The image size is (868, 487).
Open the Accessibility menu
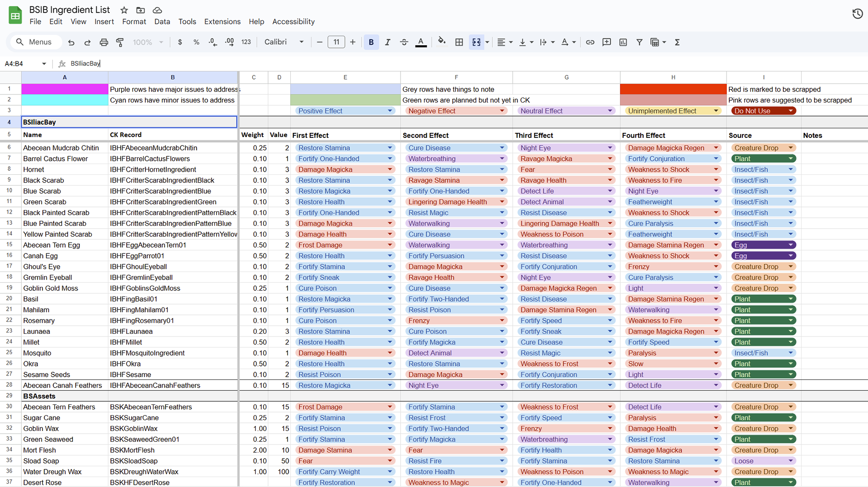pos(293,22)
